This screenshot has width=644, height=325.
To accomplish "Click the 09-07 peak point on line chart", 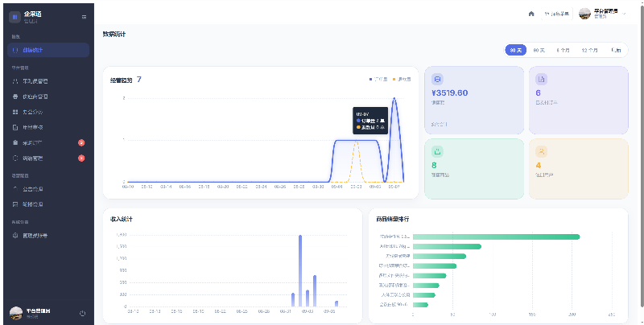I will tap(394, 98).
